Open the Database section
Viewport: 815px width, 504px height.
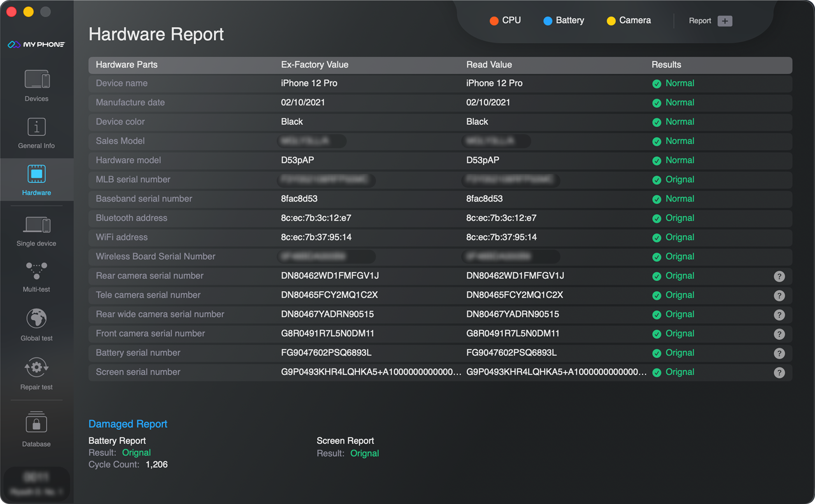37,429
